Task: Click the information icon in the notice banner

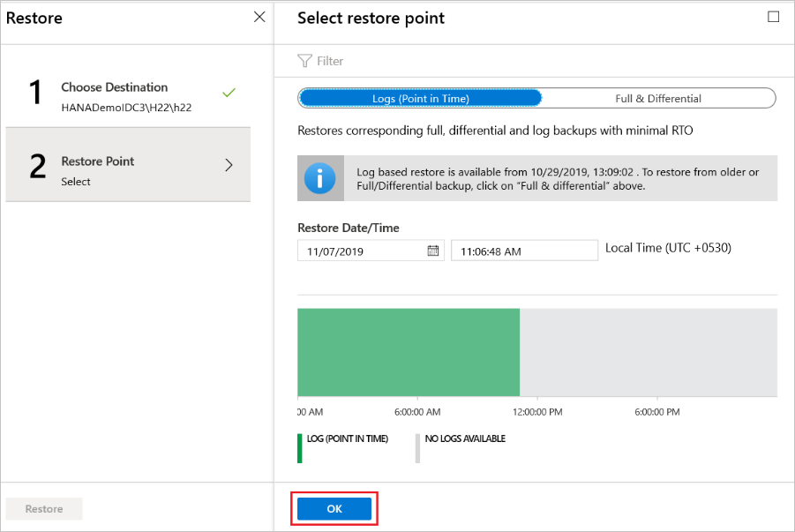Action: 319,177
